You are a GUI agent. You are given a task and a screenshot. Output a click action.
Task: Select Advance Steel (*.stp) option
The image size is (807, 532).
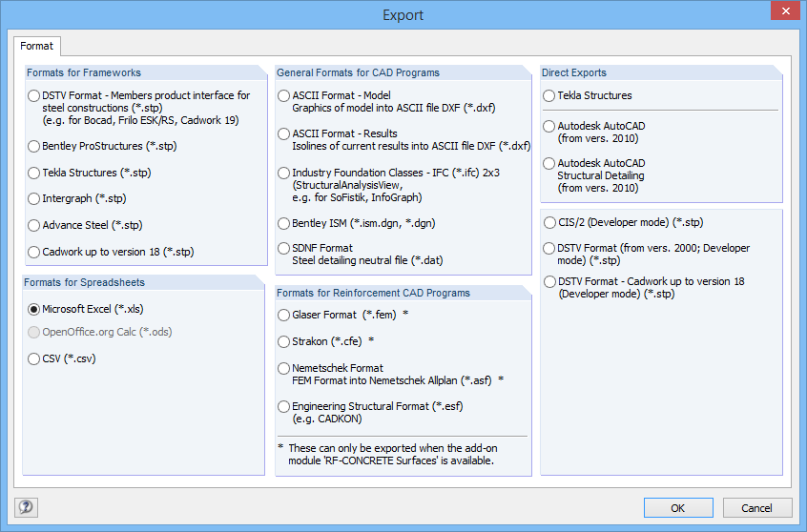pyautogui.click(x=35, y=226)
